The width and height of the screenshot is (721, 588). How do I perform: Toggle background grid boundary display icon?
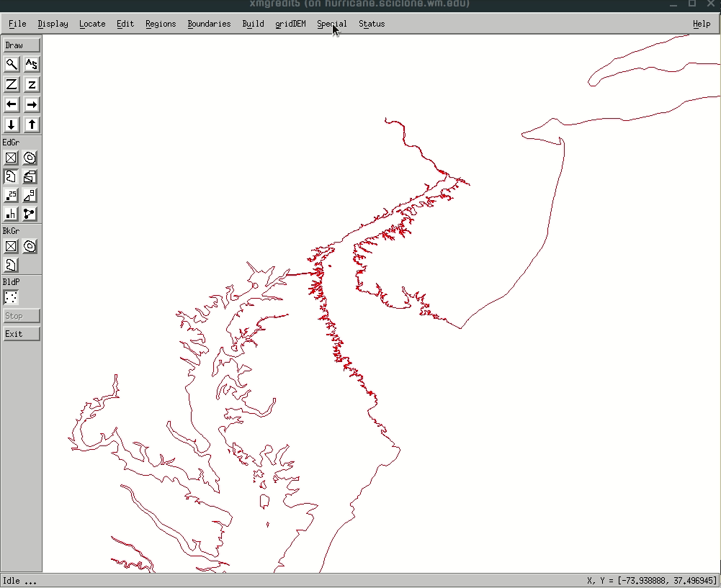coord(12,265)
